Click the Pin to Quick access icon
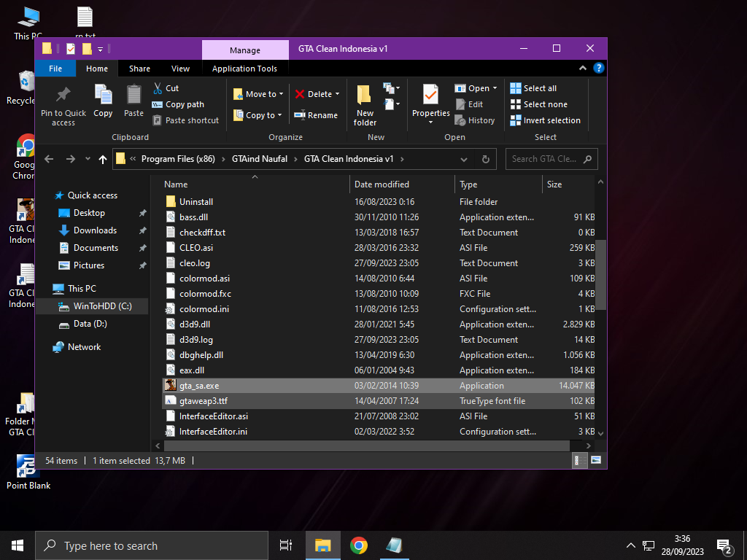This screenshot has width=747, height=560. 63,94
